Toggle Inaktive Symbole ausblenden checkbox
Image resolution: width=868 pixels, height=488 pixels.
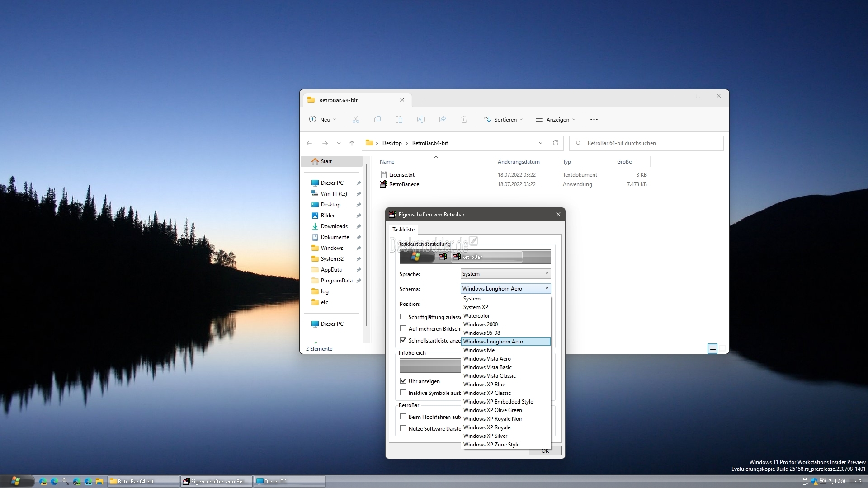(x=403, y=393)
